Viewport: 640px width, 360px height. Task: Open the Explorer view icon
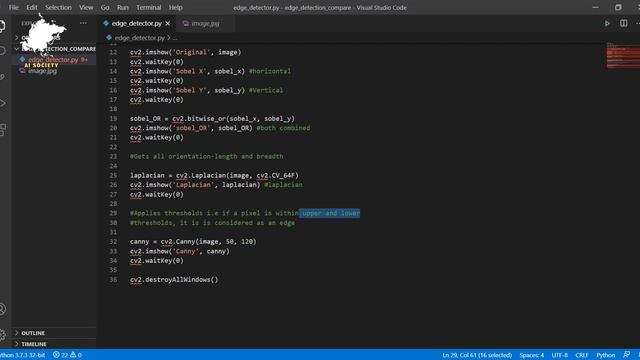tap(2, 25)
